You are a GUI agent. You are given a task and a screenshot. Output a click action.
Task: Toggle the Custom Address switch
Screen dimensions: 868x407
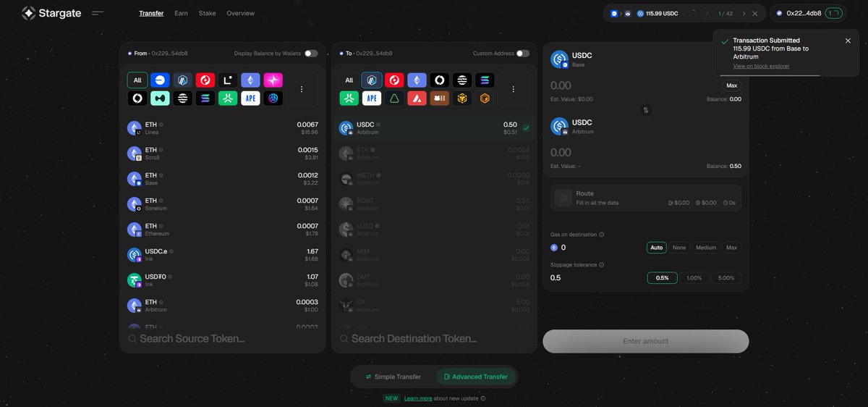522,54
